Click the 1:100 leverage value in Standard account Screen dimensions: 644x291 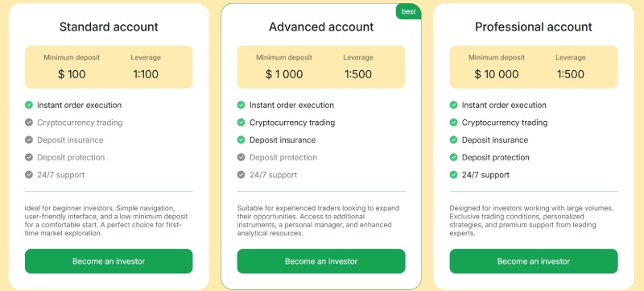[x=146, y=74]
